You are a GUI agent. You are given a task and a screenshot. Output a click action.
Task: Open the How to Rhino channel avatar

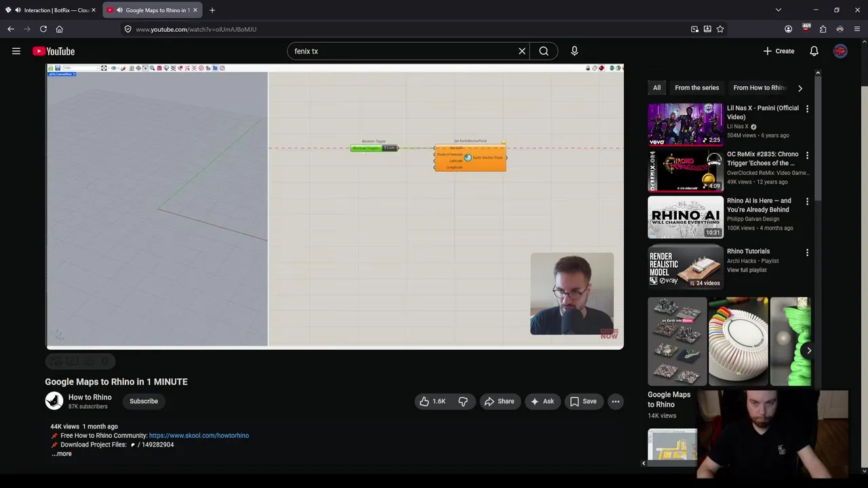coord(54,401)
